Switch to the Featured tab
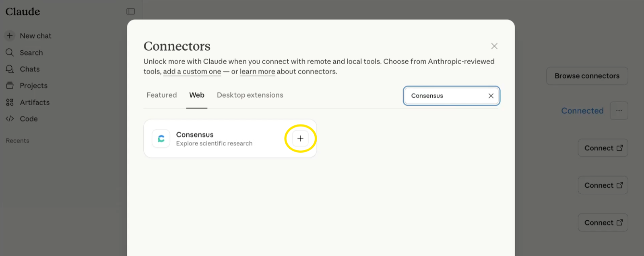Image resolution: width=644 pixels, height=256 pixels. (161, 95)
